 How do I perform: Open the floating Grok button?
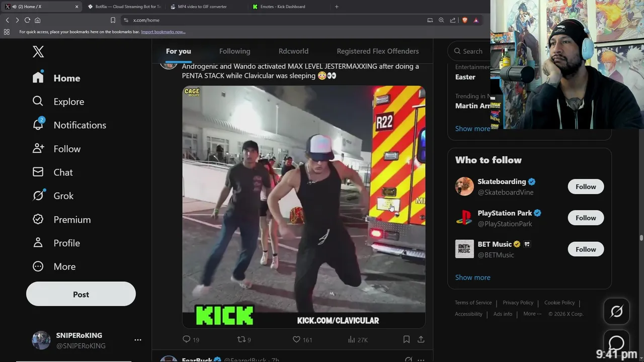[616, 311]
